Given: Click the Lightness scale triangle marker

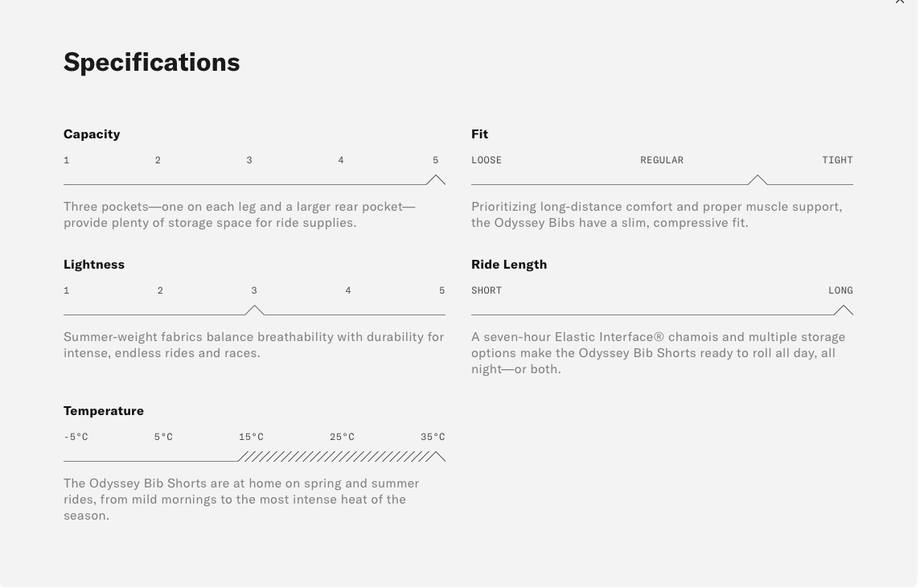Looking at the screenshot, I should point(254,310).
